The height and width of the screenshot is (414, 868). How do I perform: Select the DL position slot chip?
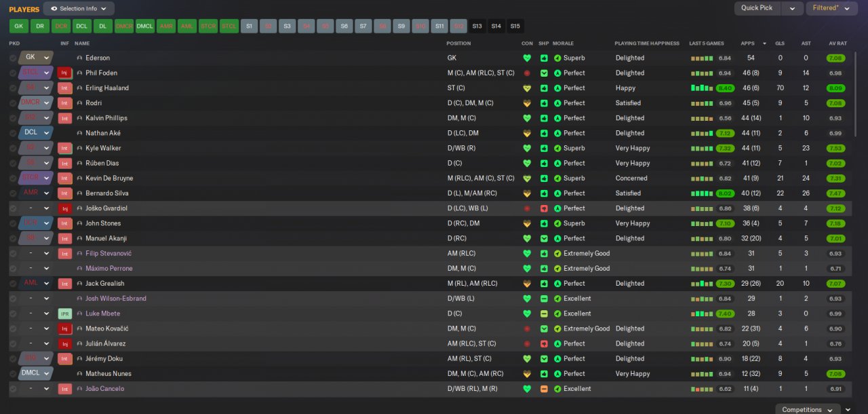tap(103, 26)
